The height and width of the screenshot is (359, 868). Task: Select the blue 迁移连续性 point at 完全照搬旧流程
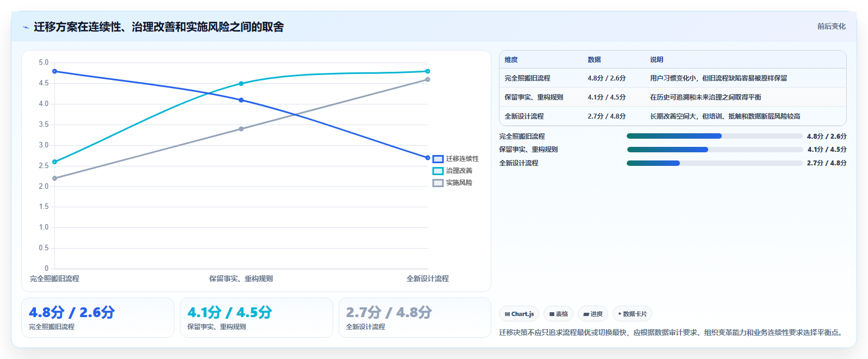click(54, 71)
